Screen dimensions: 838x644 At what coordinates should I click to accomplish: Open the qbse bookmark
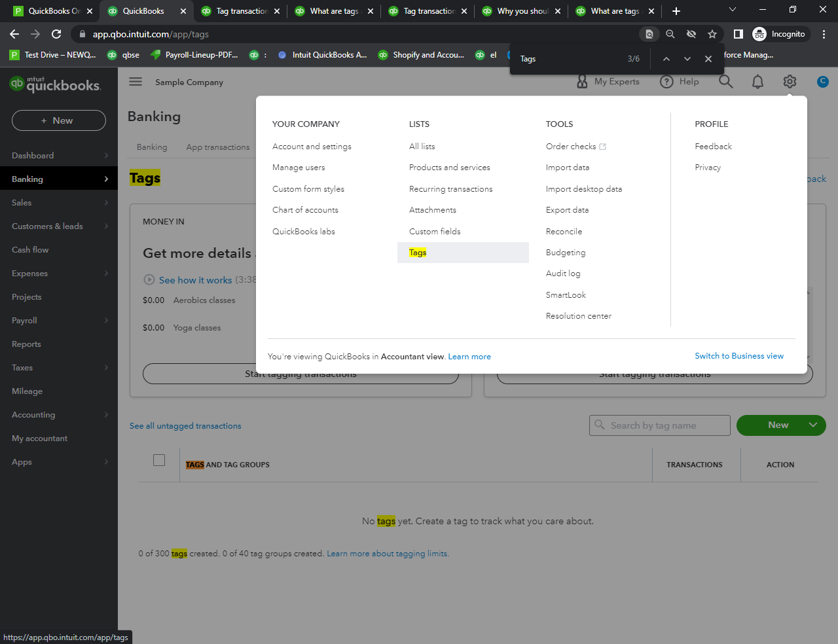point(123,55)
